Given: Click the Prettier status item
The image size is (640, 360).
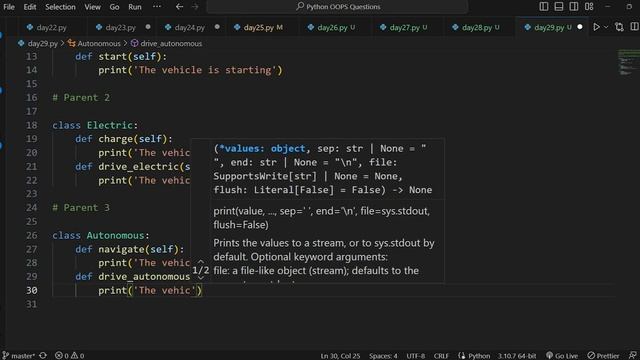Looking at the screenshot, I should pos(603,356).
